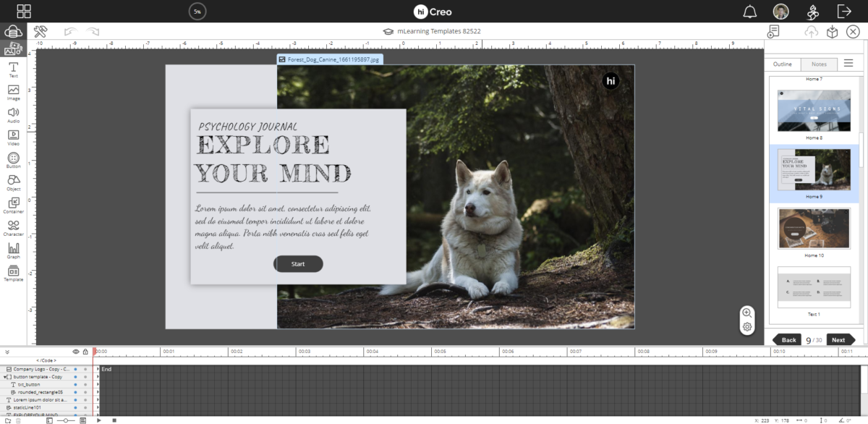Select the Home 8 slide thumbnail

click(814, 111)
